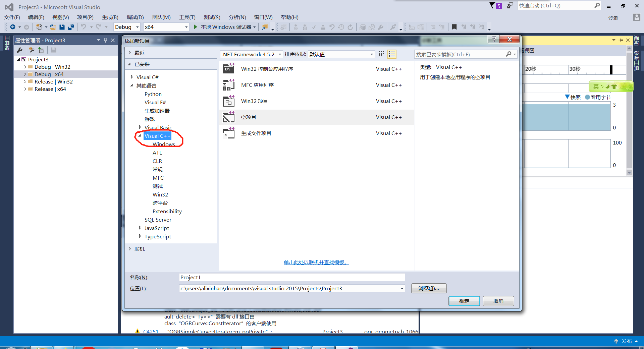Select the Win32 console application template
The image size is (644, 349).
tap(316, 69)
